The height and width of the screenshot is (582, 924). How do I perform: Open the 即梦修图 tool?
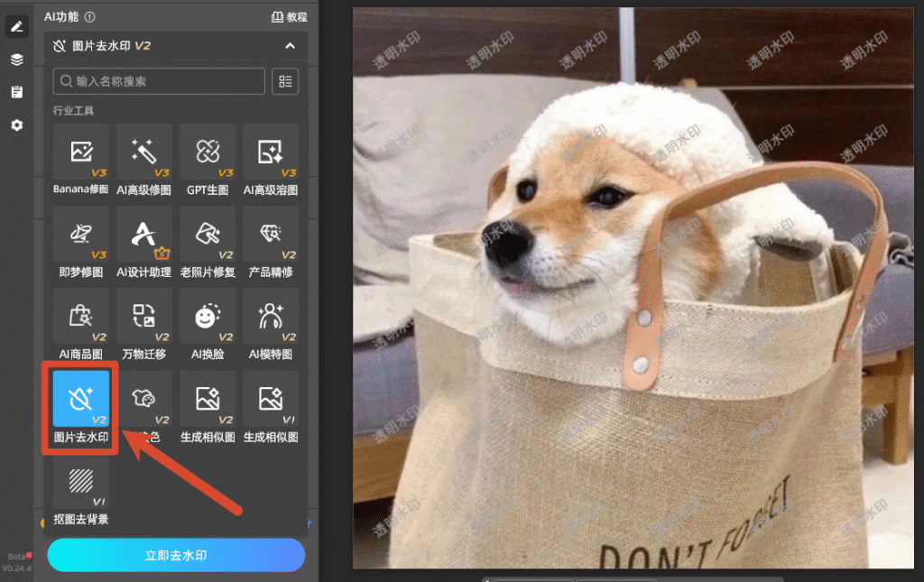pos(80,242)
